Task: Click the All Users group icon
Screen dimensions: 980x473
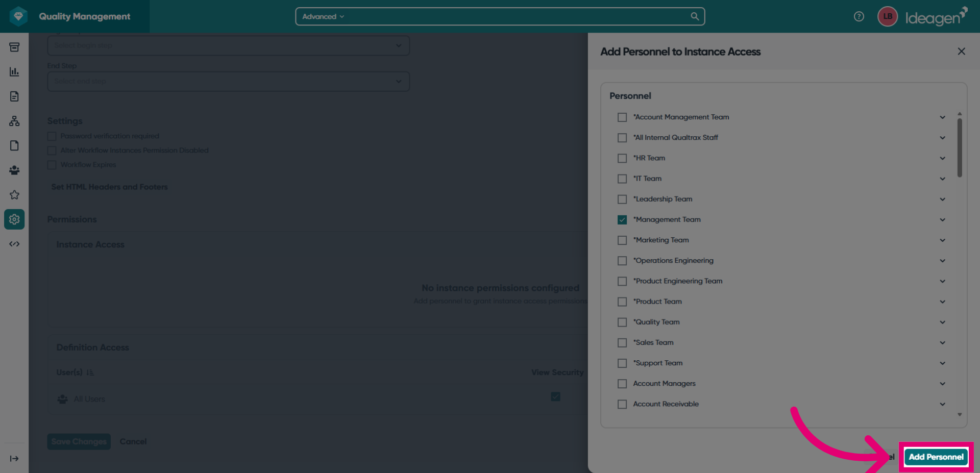Action: point(62,399)
